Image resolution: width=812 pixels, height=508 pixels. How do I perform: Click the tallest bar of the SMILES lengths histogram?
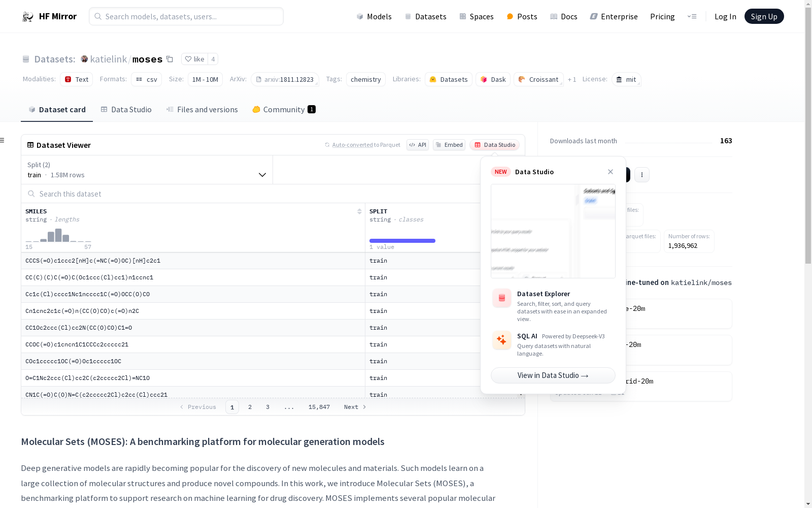58,235
